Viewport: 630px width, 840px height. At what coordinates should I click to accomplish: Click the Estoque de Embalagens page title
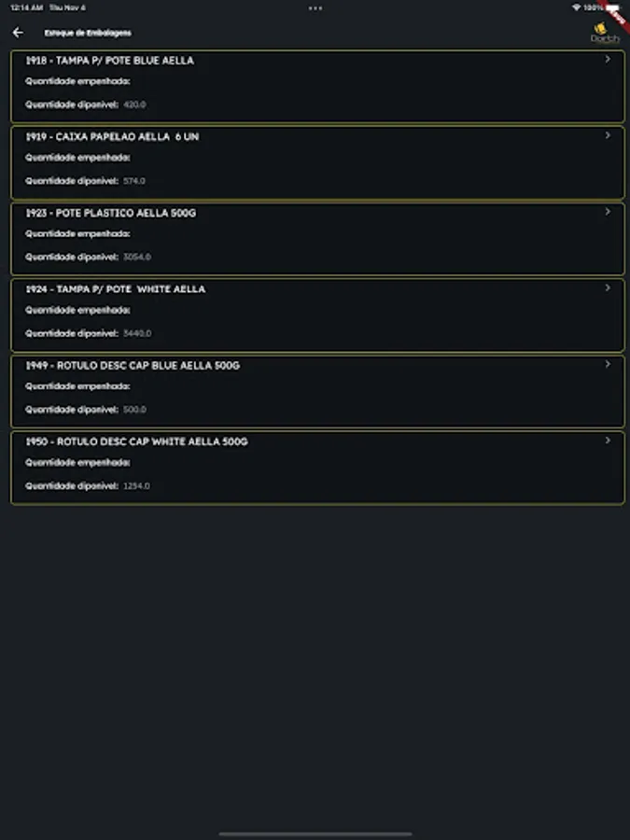[x=88, y=33]
